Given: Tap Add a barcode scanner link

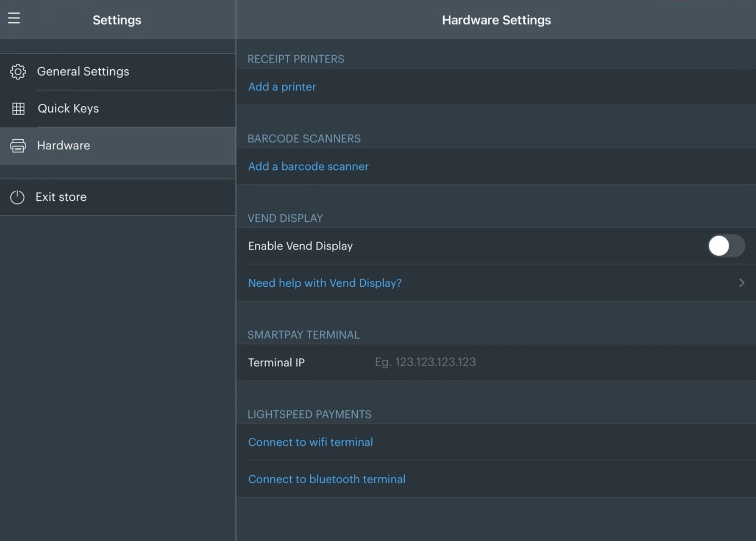Looking at the screenshot, I should pos(308,166).
